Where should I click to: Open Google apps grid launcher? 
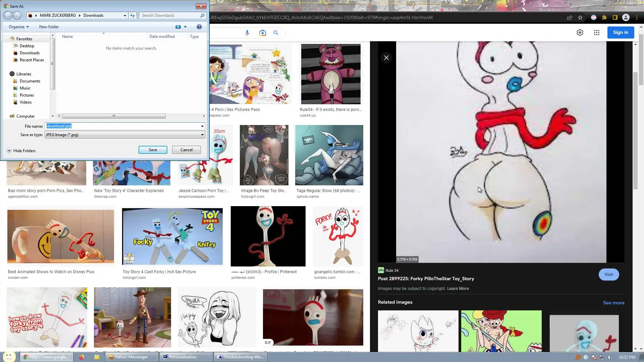596,33
